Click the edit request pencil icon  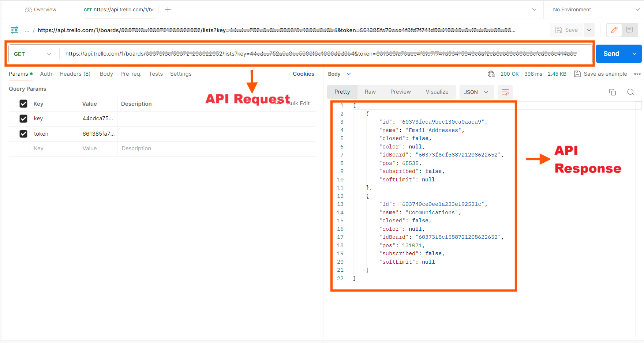(x=614, y=30)
